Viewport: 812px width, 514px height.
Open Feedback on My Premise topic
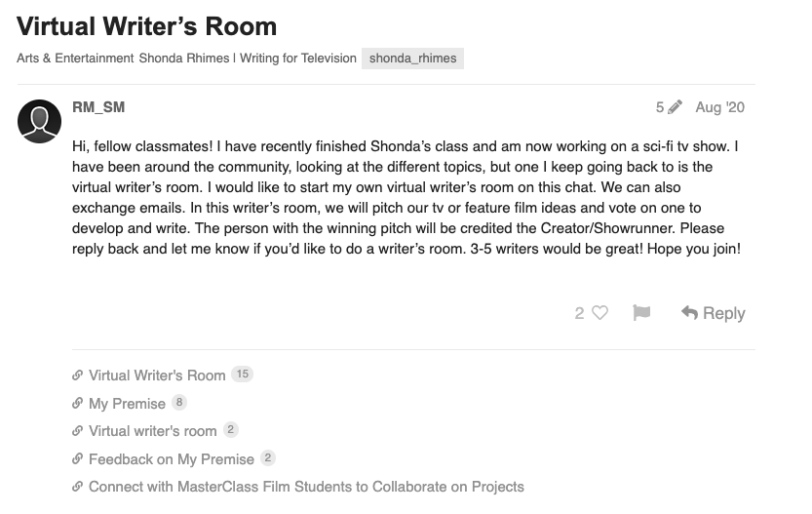[172, 459]
